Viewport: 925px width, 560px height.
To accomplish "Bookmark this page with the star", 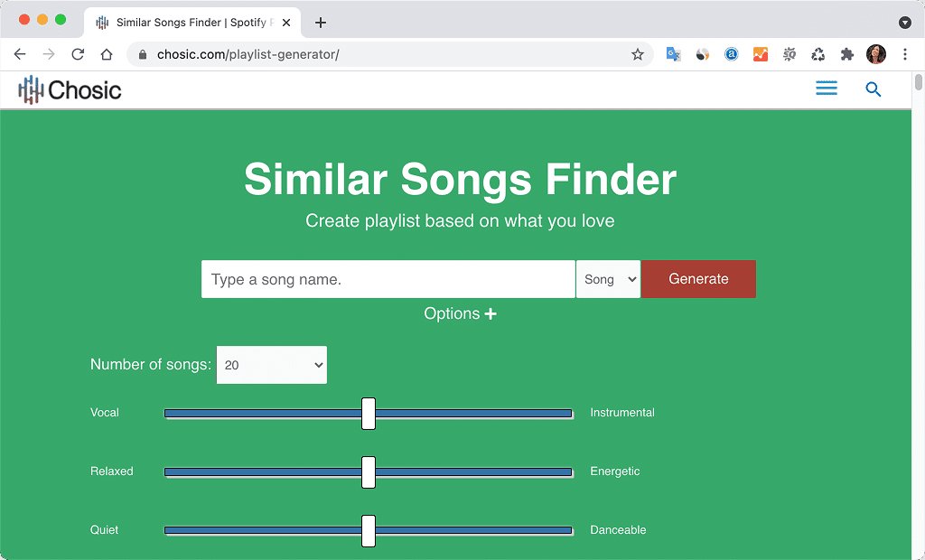I will click(639, 54).
